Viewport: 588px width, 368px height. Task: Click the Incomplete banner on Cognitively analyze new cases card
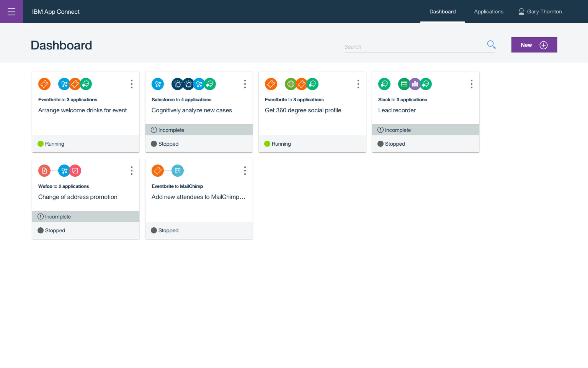point(199,130)
